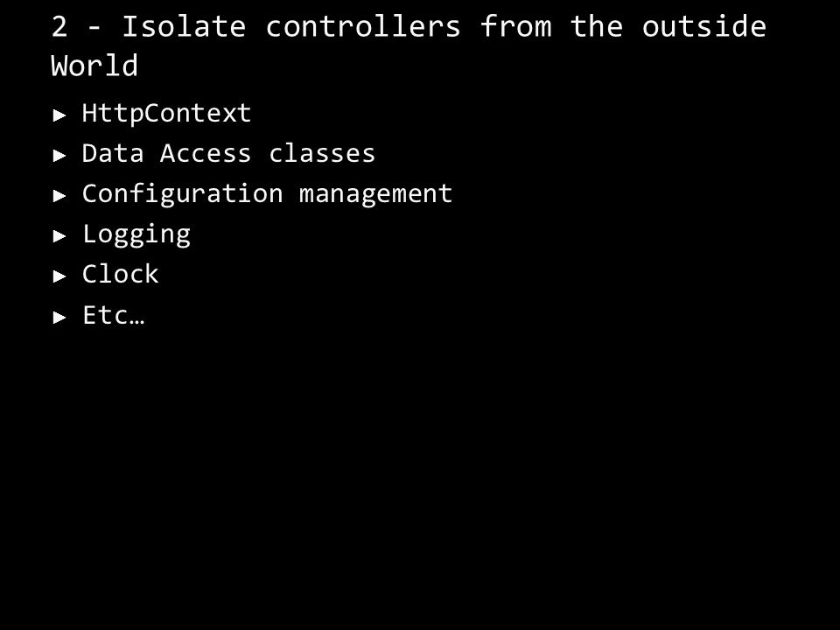Click the arrow bullet beside Data Access classes
This screenshot has width=840, height=630.
pyautogui.click(x=59, y=156)
